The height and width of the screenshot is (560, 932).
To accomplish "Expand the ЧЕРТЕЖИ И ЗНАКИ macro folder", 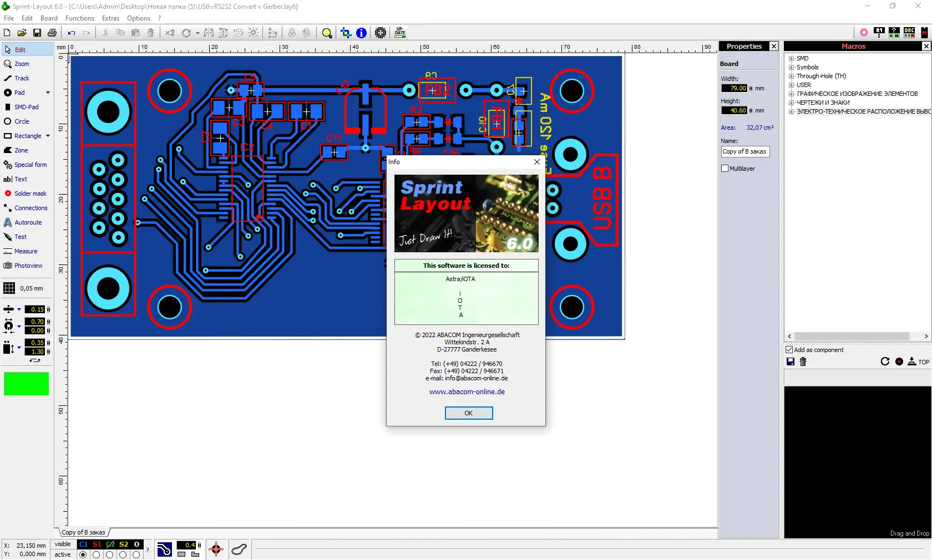I will point(792,103).
